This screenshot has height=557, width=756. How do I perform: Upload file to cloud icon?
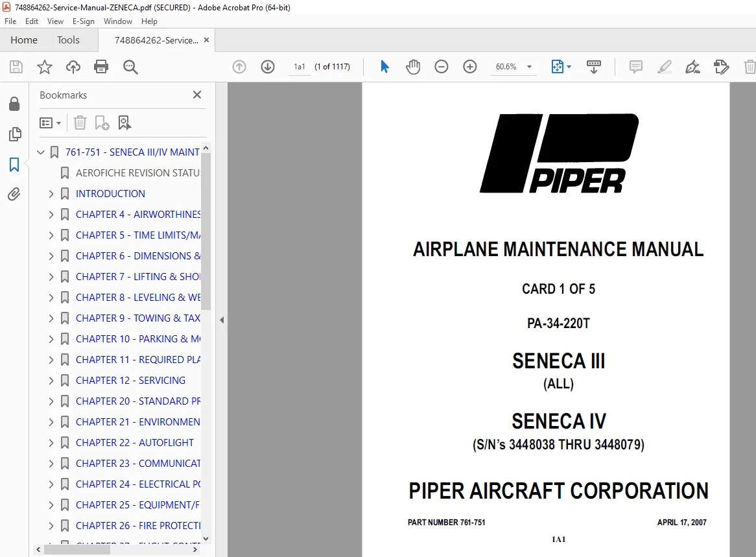pyautogui.click(x=73, y=67)
